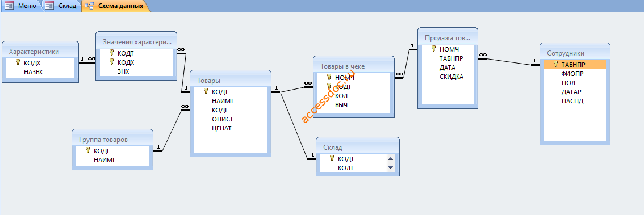Select the Значения характери... table title bar

point(136,41)
